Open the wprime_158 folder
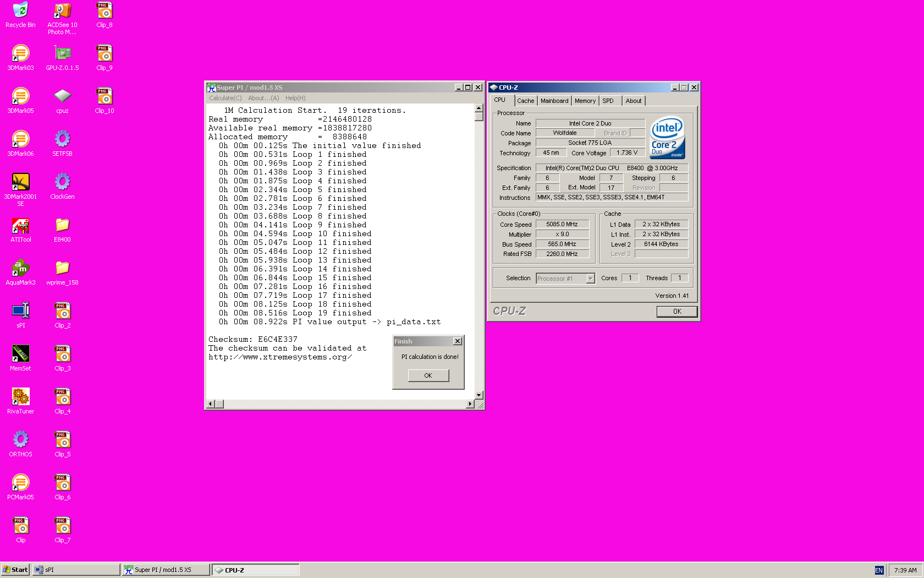The image size is (924, 578). (x=62, y=272)
